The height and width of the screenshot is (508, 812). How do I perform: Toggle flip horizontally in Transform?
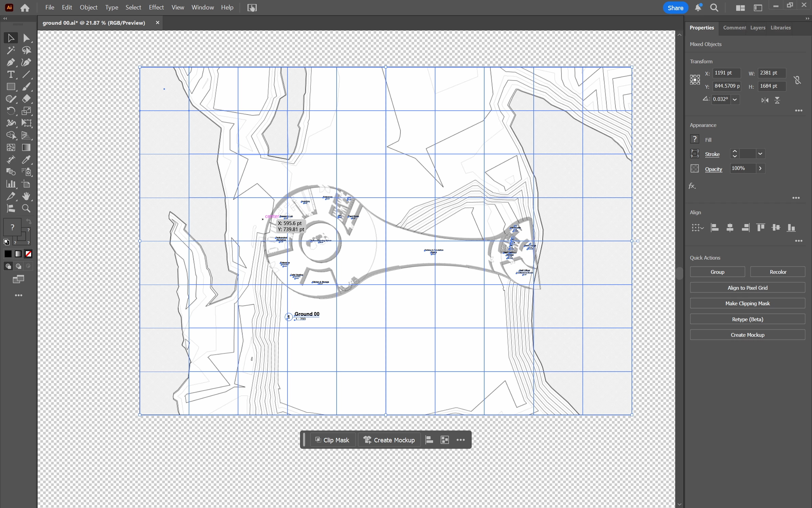coord(765,100)
